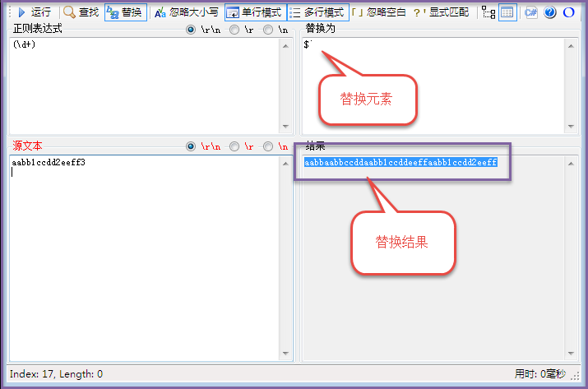588x389 pixels.
Task: Click inside the regex expression input box
Action: click(x=140, y=82)
